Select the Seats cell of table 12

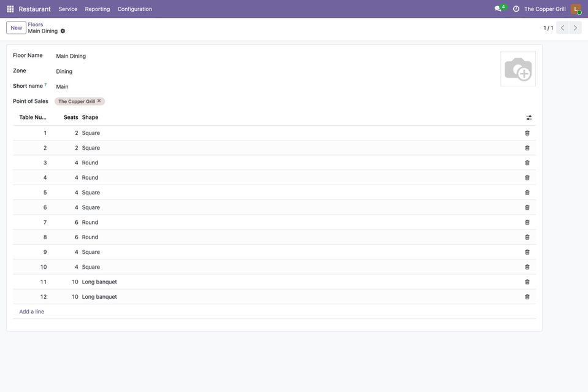pyautogui.click(x=75, y=297)
